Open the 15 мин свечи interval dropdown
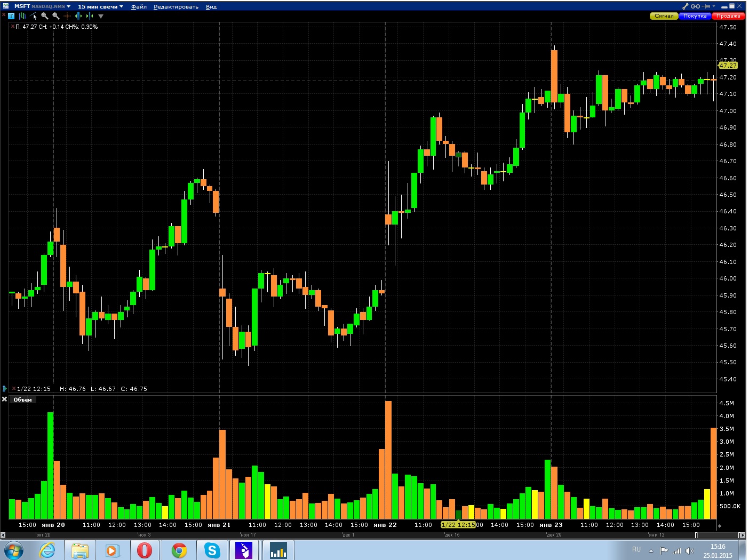The height and width of the screenshot is (560, 749). (x=100, y=6)
